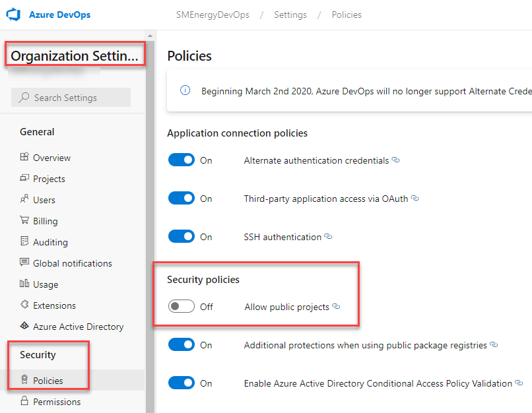Copy link icon beside SSH authentication
The image size is (532, 413).
(328, 236)
